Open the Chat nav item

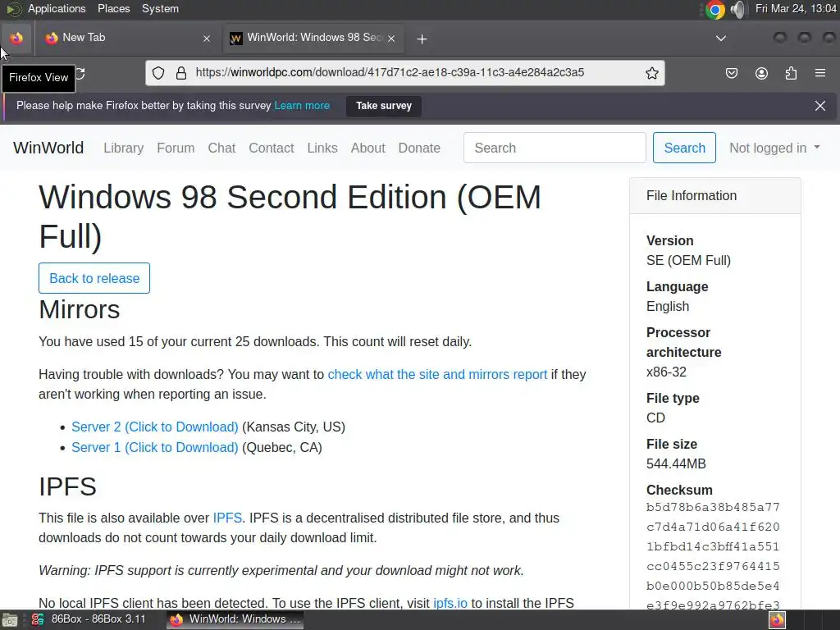[x=221, y=148]
